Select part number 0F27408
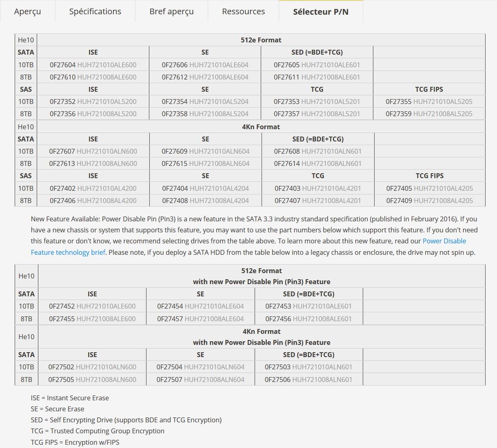The height and width of the screenshot is (448, 497). click(205, 201)
